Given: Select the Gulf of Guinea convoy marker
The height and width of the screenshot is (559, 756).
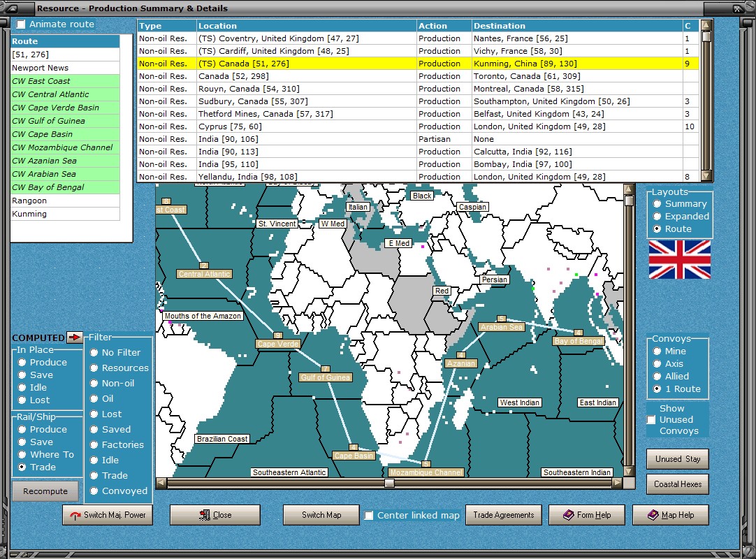Looking at the screenshot, I should [325, 377].
